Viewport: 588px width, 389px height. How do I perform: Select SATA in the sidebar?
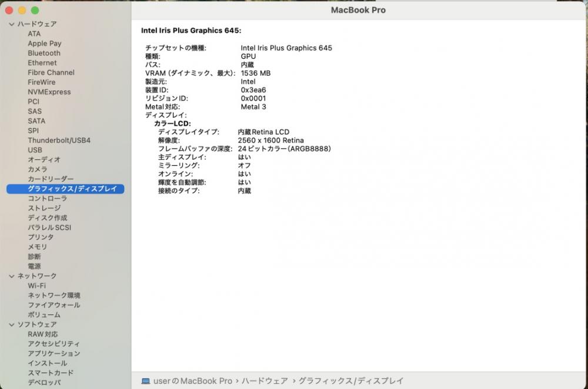click(x=36, y=121)
